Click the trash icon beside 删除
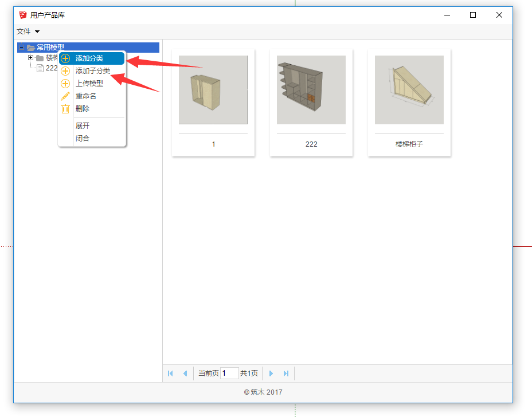This screenshot has width=532, height=417. click(65, 109)
